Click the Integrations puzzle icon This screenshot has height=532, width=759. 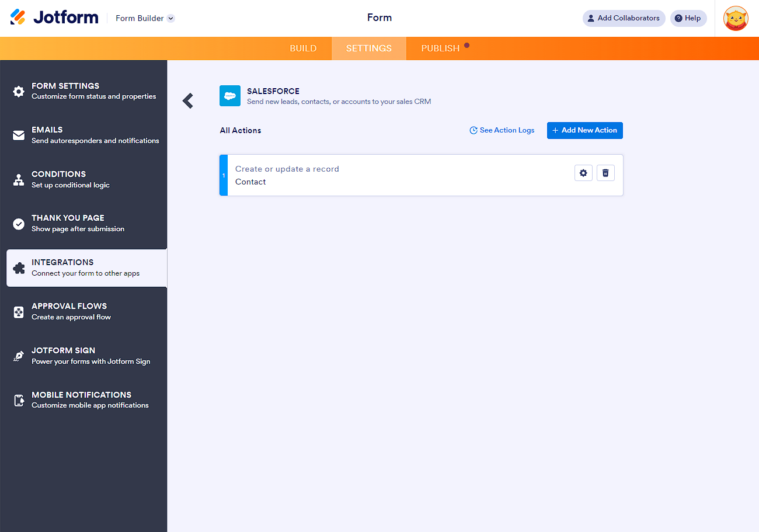19,268
